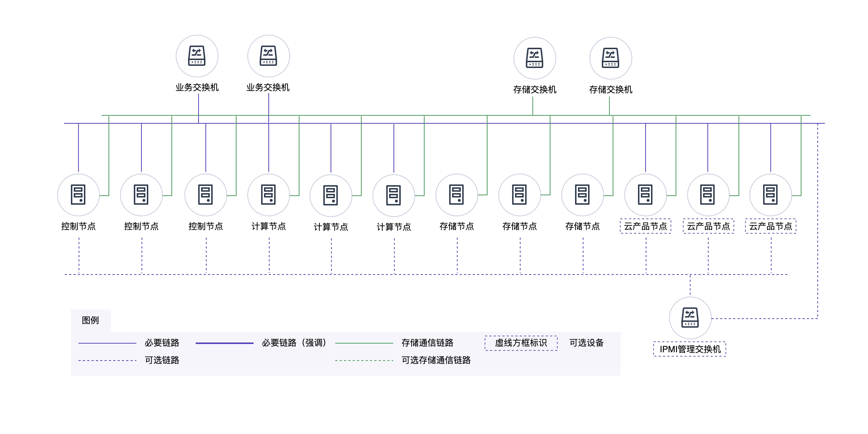Click the leftmost 存储交换机 switch icon

tap(535, 58)
